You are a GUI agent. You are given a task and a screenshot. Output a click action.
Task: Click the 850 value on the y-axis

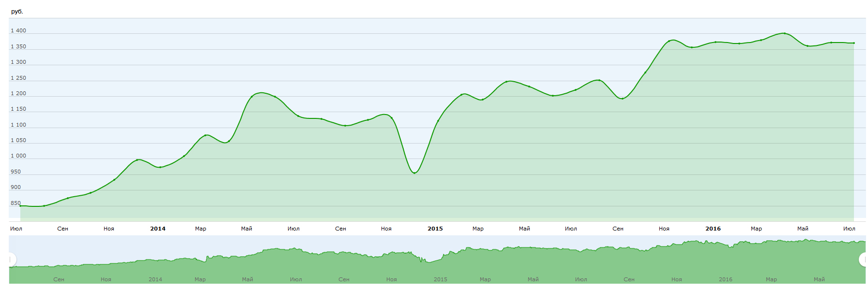click(x=15, y=203)
